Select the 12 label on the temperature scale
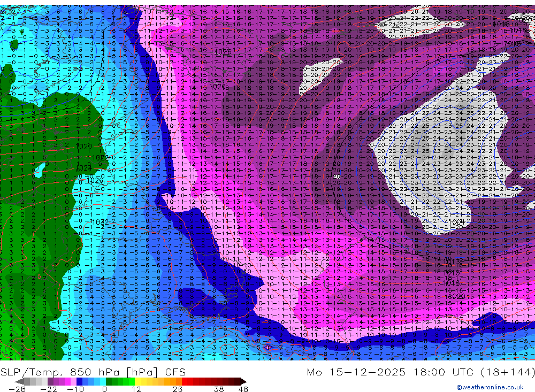The image size is (535, 392). [136, 389]
